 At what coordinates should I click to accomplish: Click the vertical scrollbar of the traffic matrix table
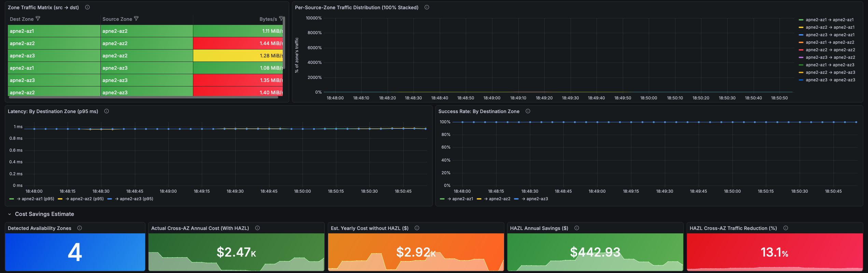click(284, 43)
